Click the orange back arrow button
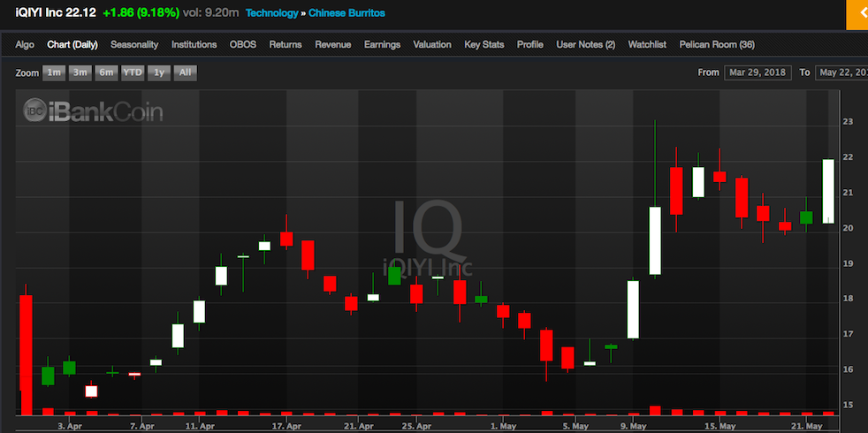 pyautogui.click(x=857, y=14)
